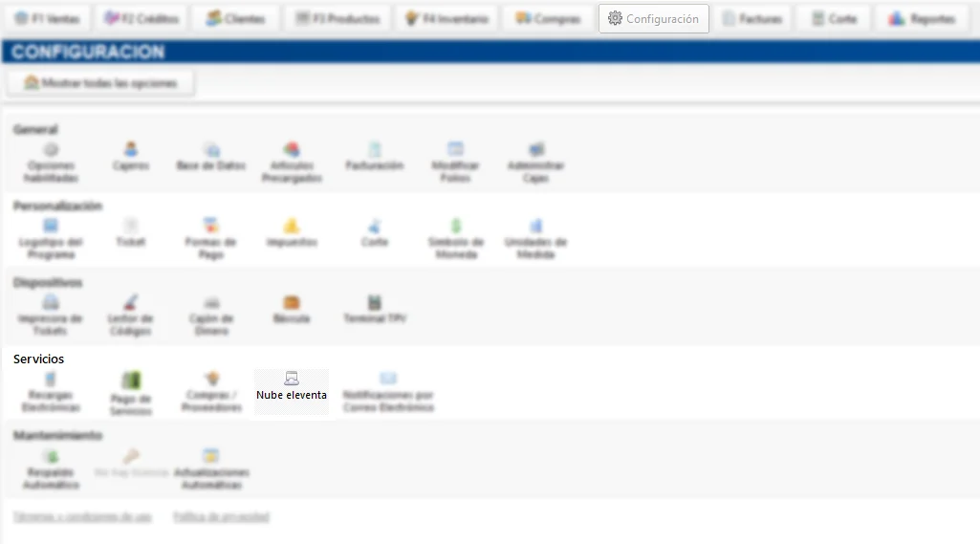Open Modificar Folios option
The image size is (980, 544).
[x=455, y=163]
